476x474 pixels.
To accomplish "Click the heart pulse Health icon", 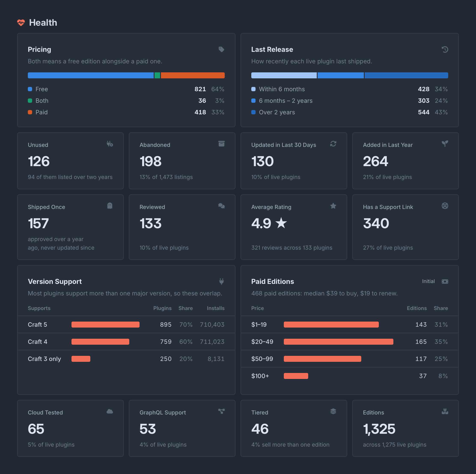I will pos(21,23).
